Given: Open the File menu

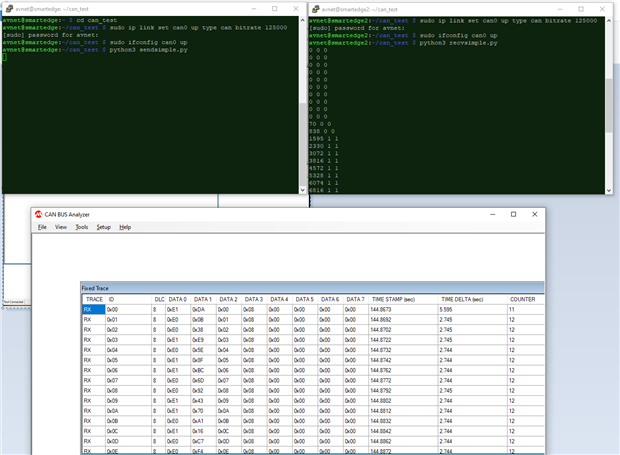Looking at the screenshot, I should [42, 227].
